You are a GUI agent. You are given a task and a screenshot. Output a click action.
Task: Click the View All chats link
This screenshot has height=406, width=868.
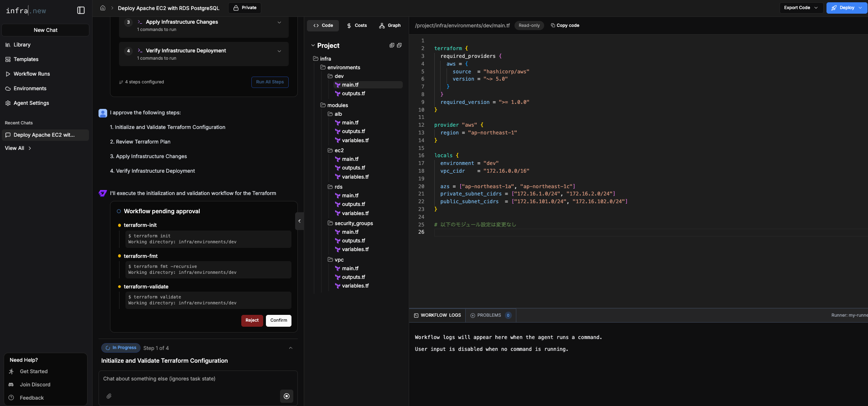[x=18, y=148]
